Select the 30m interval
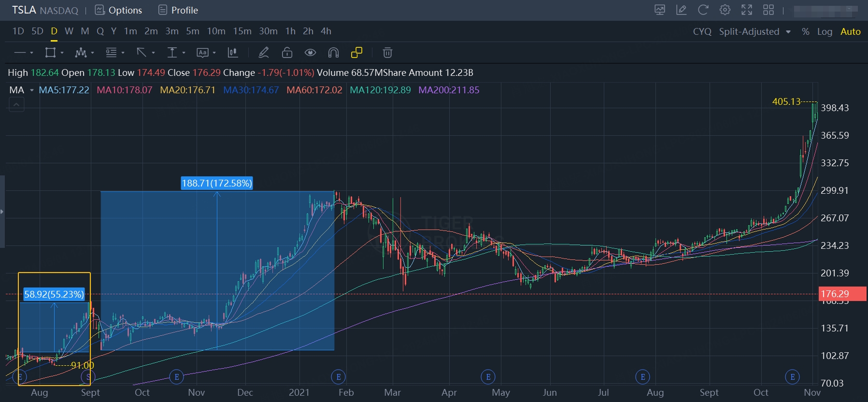This screenshot has width=868, height=402. click(268, 31)
